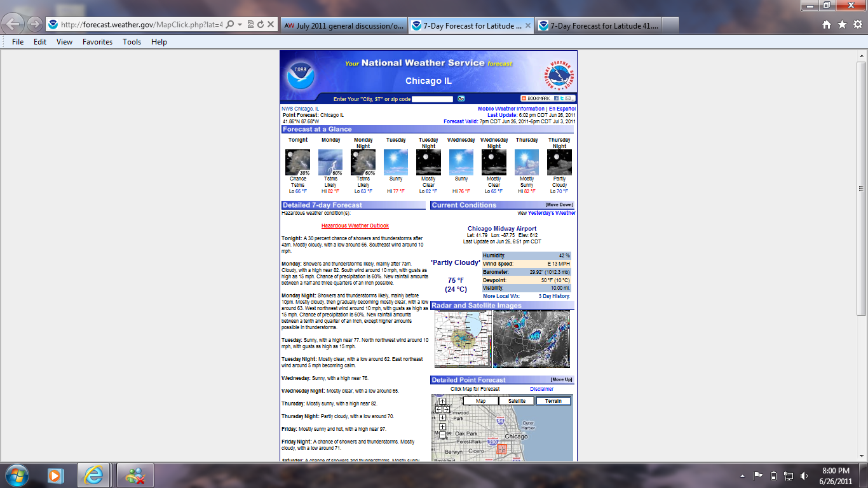The height and width of the screenshot is (488, 868).
Task: Click the Move Down link in Current Conditions
Action: tap(559, 205)
